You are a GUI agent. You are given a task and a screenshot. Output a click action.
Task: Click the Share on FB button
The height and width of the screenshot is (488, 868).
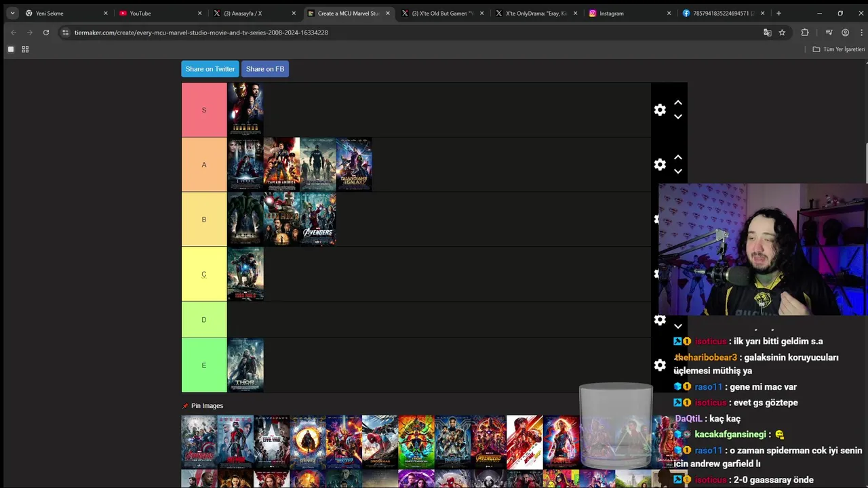click(x=265, y=69)
